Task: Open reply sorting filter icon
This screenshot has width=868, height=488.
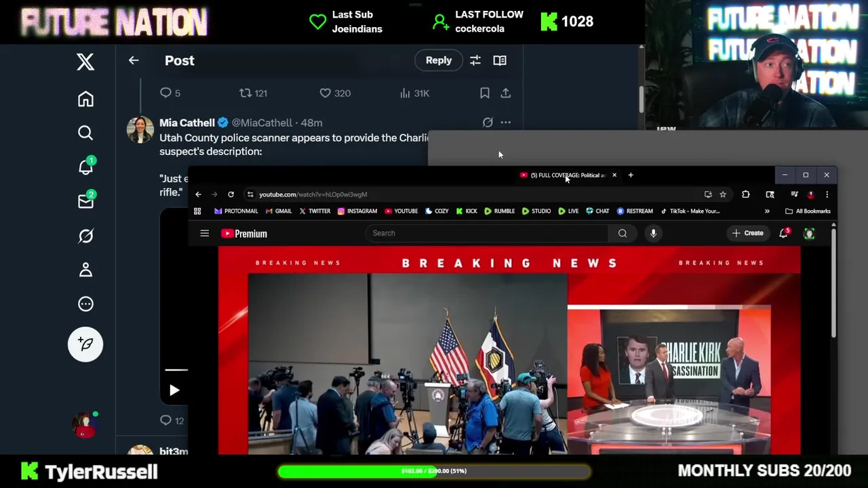Action: [475, 60]
